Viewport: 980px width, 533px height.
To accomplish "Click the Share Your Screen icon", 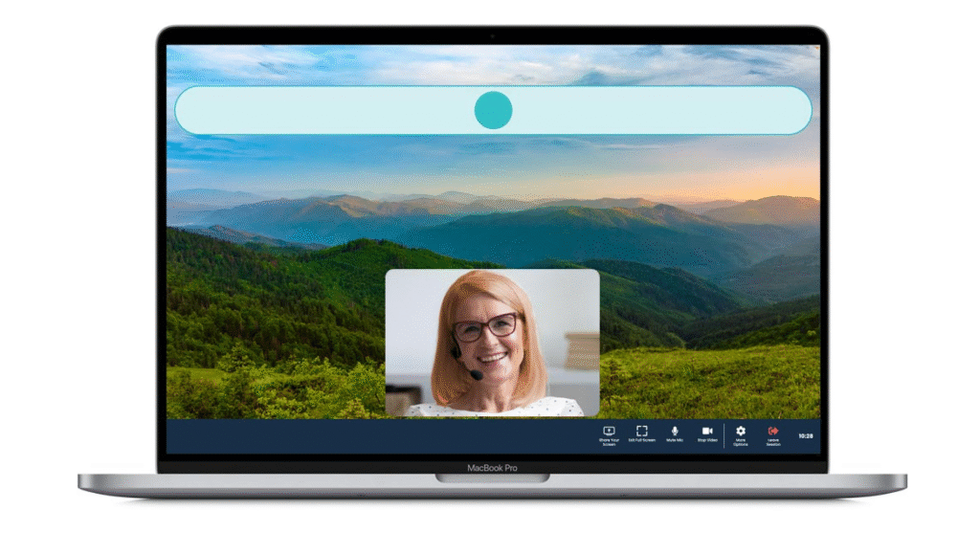I will [x=609, y=431].
